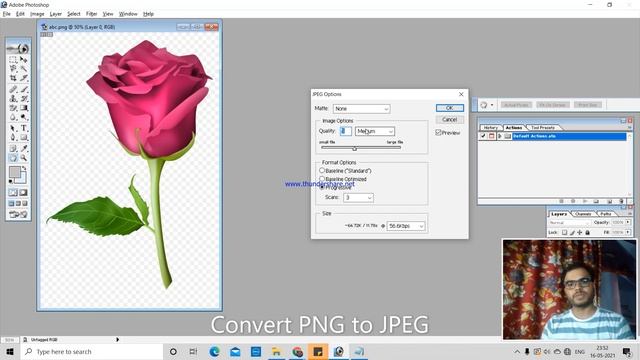The height and width of the screenshot is (360, 640).
Task: Click Lock all padlock icon in Layers panel
Action: [x=587, y=232]
